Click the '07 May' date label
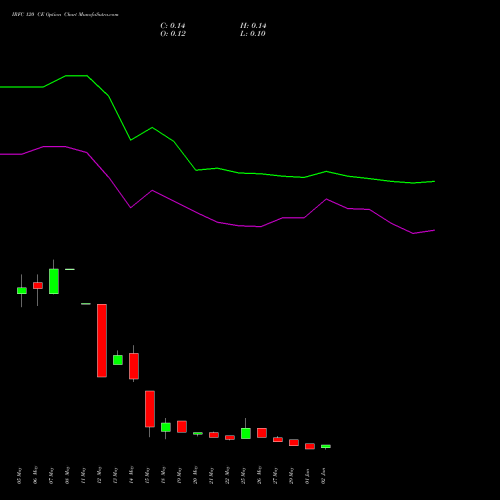500x500 pixels. click(x=51, y=476)
